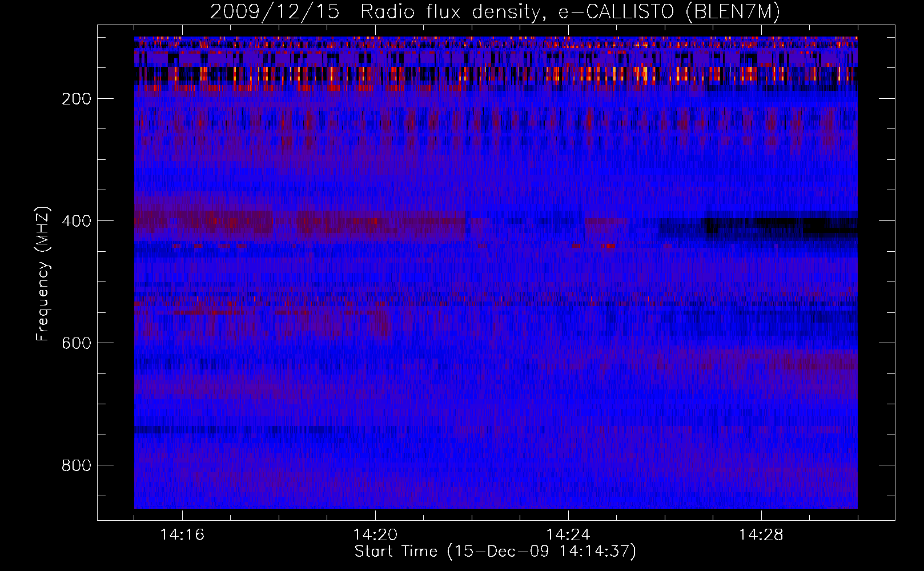Click the 400 frequency tick label

click(77, 221)
